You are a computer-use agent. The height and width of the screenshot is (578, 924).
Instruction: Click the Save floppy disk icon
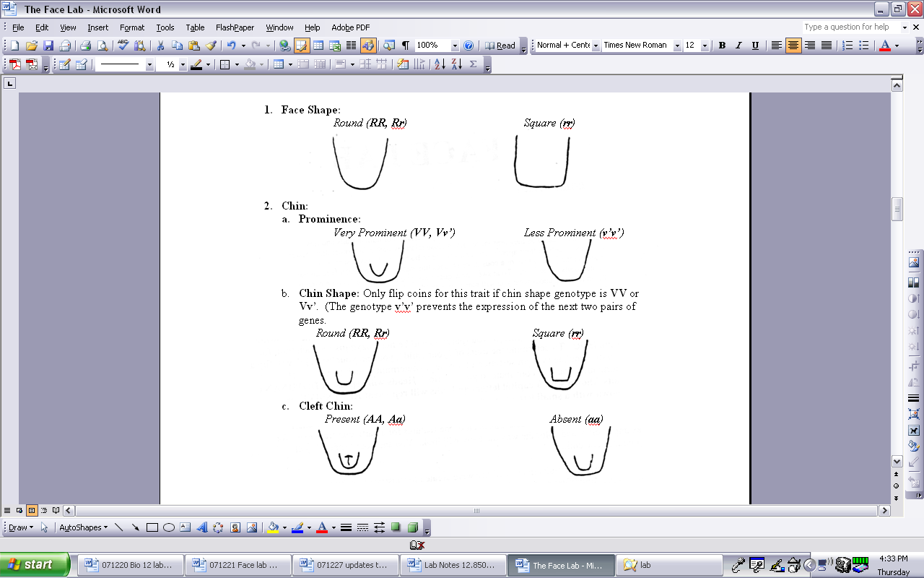click(x=48, y=46)
